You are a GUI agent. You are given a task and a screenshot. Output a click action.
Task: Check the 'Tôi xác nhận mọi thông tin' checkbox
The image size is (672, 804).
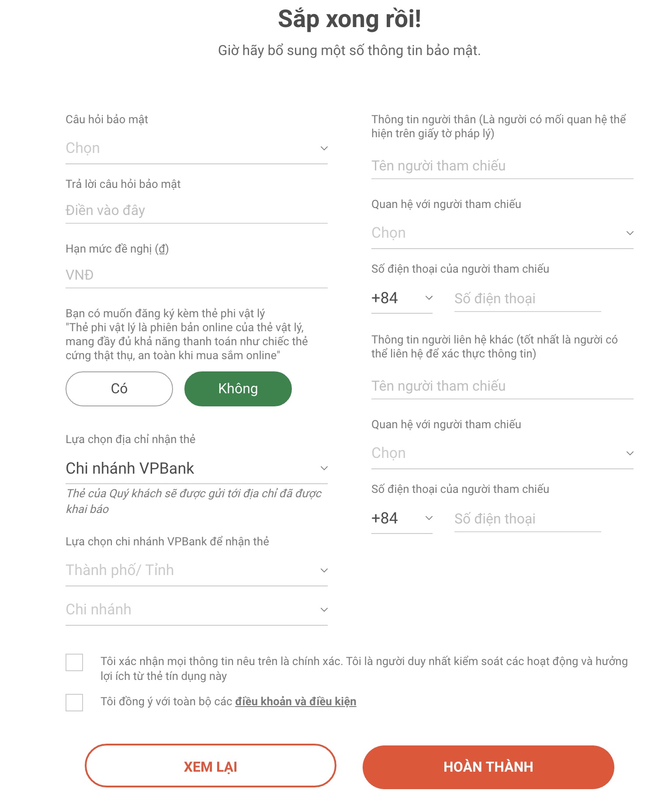(74, 662)
